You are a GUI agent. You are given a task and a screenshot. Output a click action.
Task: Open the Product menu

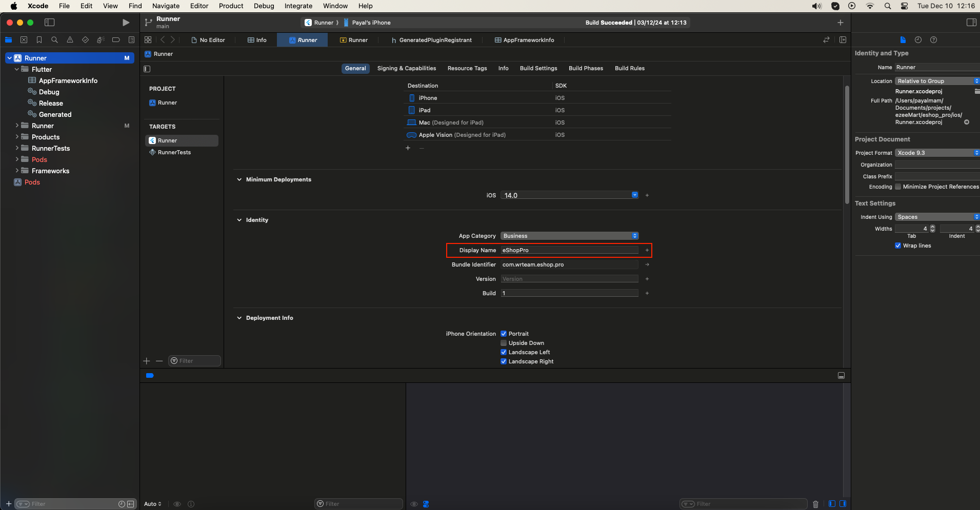(231, 6)
